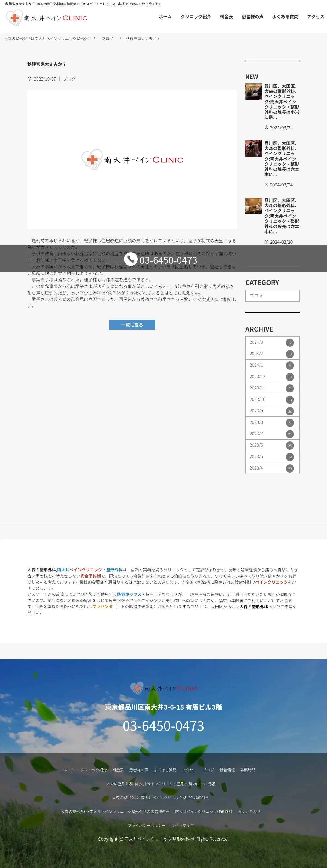Image resolution: width=327 pixels, height=868 pixels.
Task: Click the large footer phone number 03-6450-0473
Action: pyautogui.click(x=164, y=726)
